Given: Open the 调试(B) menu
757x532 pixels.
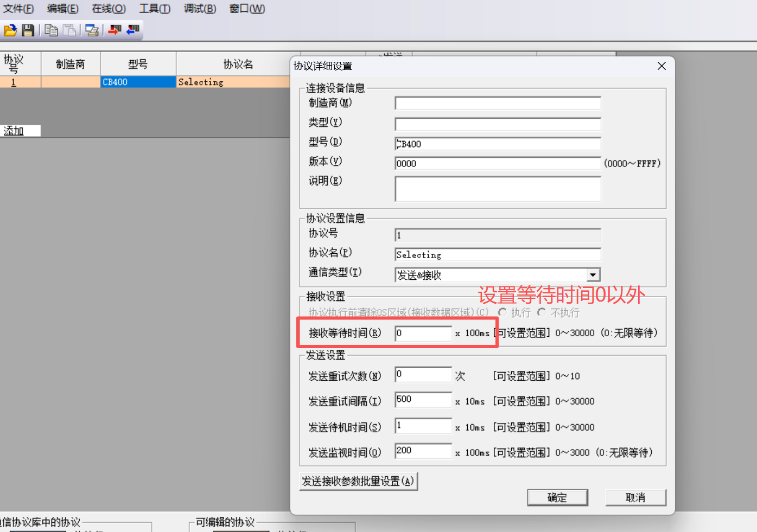Looking at the screenshot, I should pyautogui.click(x=200, y=9).
